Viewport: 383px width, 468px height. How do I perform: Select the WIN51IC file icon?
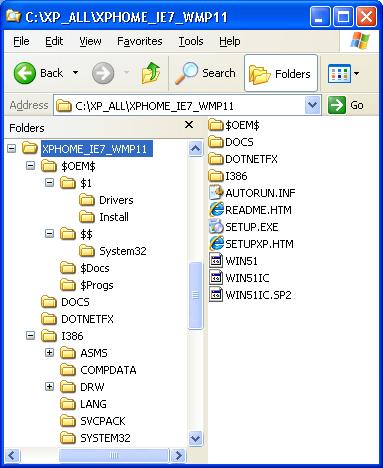(216, 278)
